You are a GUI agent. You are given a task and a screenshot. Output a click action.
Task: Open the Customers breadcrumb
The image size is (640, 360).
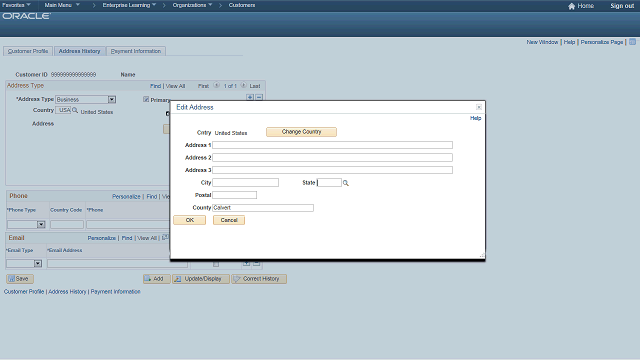[242, 5]
